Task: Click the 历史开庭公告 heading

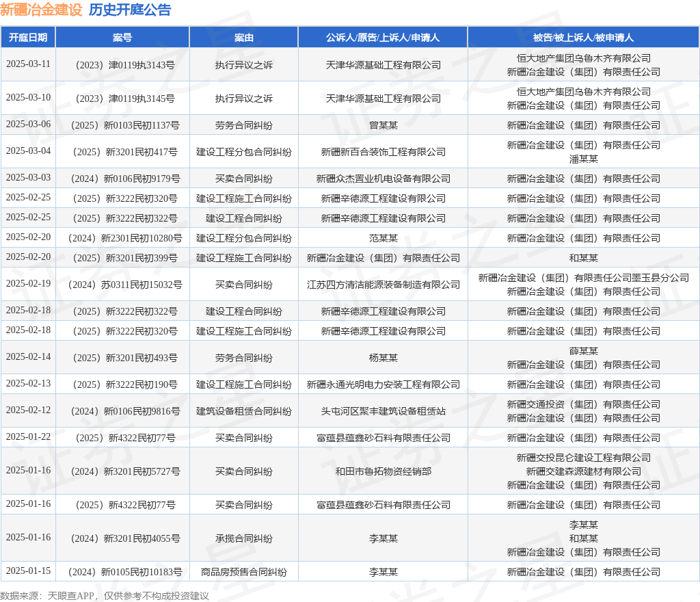Action: 130,10
